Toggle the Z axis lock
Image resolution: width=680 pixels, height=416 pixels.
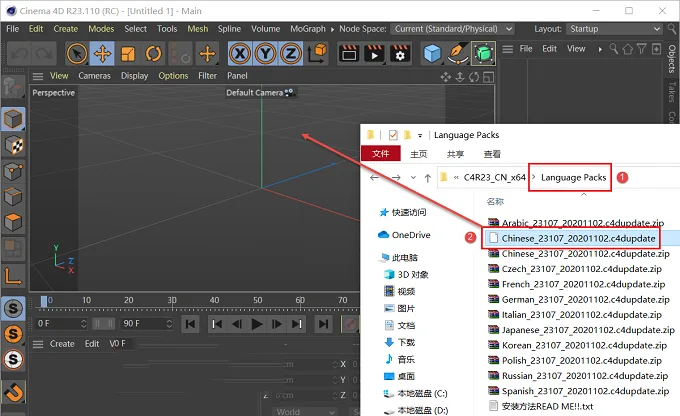click(291, 54)
